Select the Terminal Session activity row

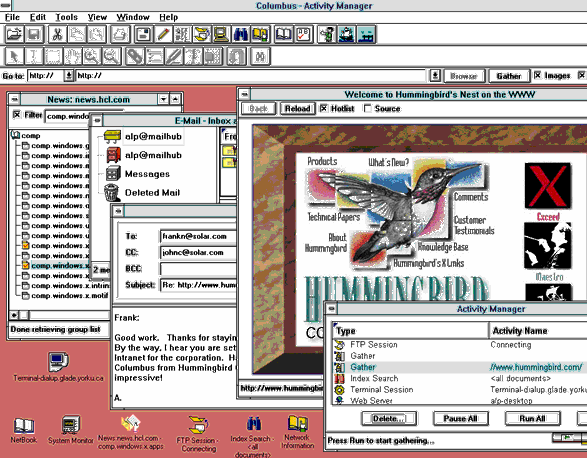coord(460,389)
